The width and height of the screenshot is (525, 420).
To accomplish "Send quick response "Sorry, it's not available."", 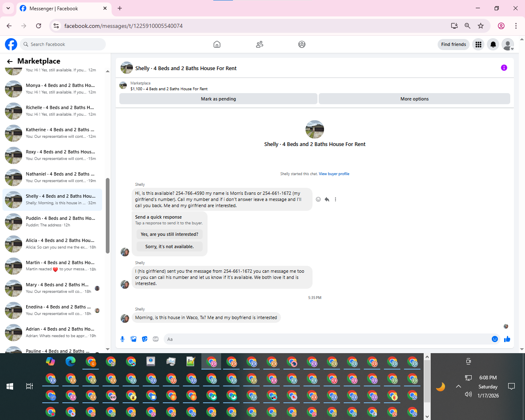I will pos(169,247).
